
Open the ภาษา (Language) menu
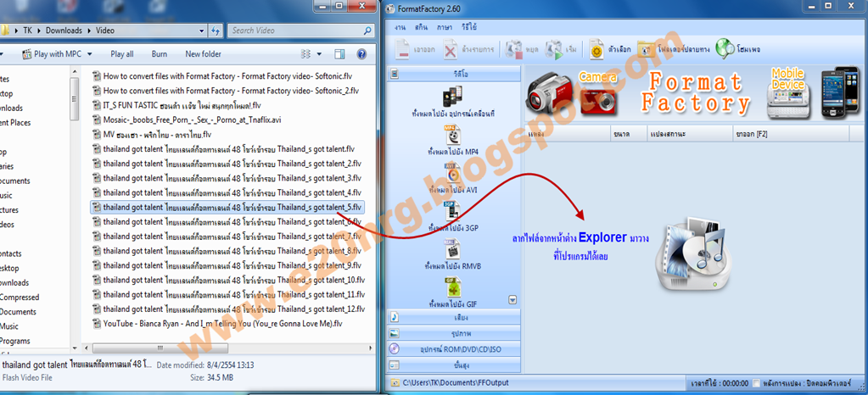[x=444, y=27]
